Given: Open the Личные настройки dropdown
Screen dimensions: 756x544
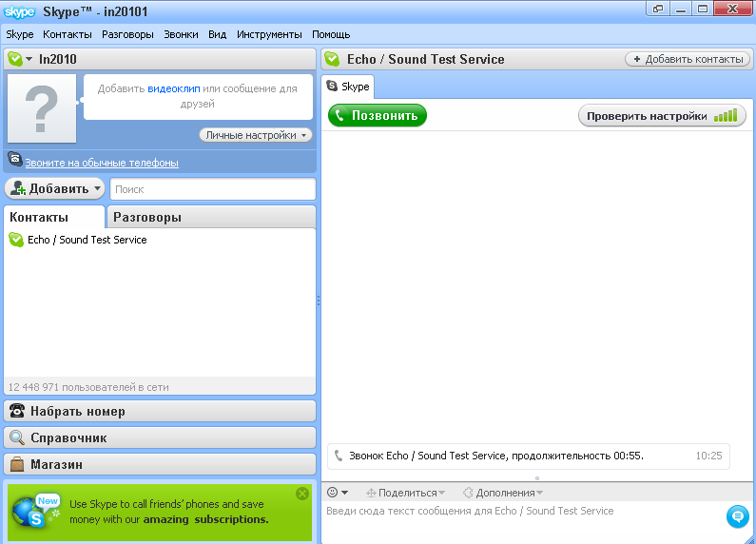Looking at the screenshot, I should coord(256,135).
